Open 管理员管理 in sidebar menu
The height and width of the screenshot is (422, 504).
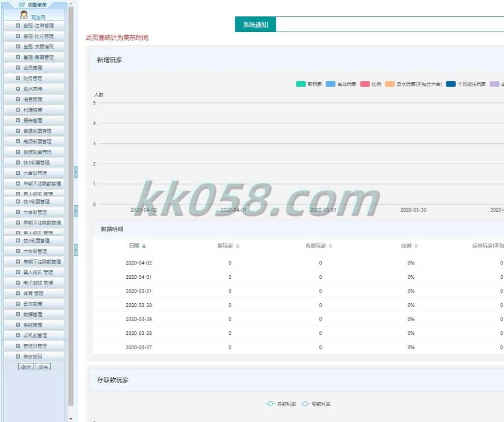[x=34, y=346]
